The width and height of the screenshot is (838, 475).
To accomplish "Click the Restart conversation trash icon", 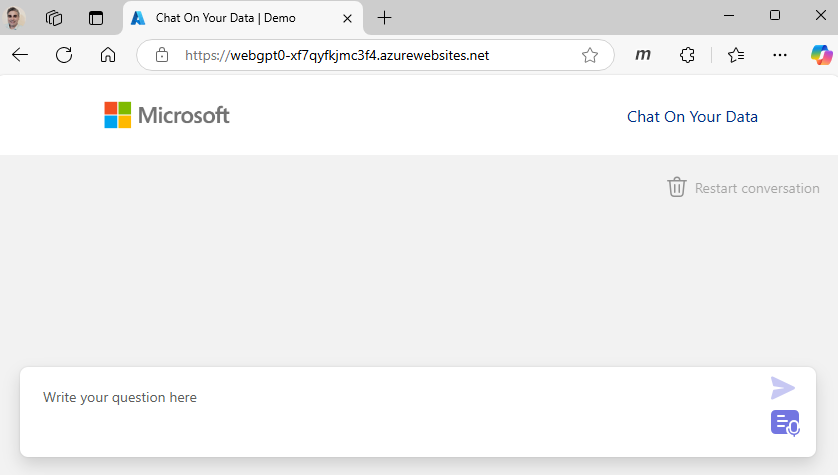I will coord(677,187).
